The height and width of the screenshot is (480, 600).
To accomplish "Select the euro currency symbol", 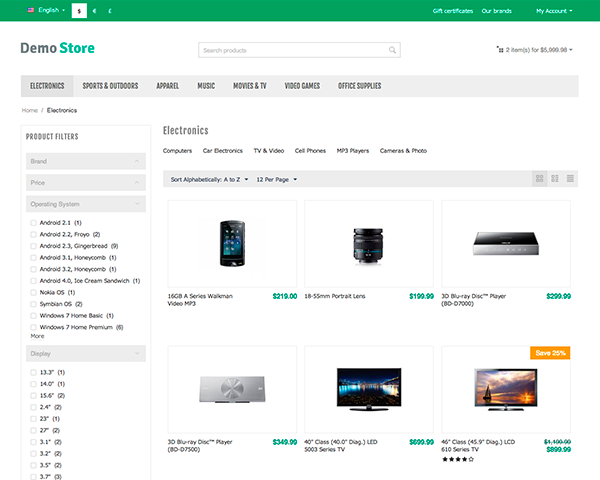I will tap(95, 11).
